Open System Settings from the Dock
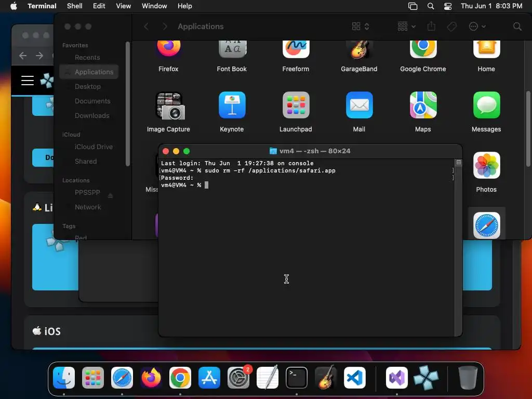This screenshot has width=532, height=399. click(x=238, y=377)
